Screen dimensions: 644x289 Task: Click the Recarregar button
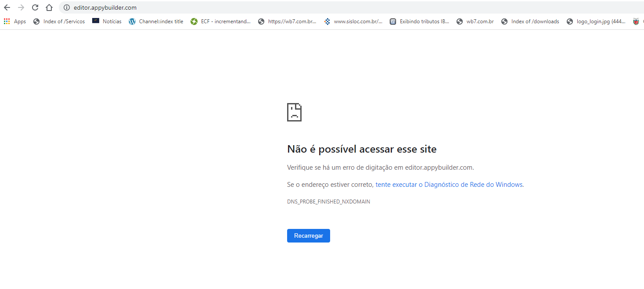(x=309, y=235)
